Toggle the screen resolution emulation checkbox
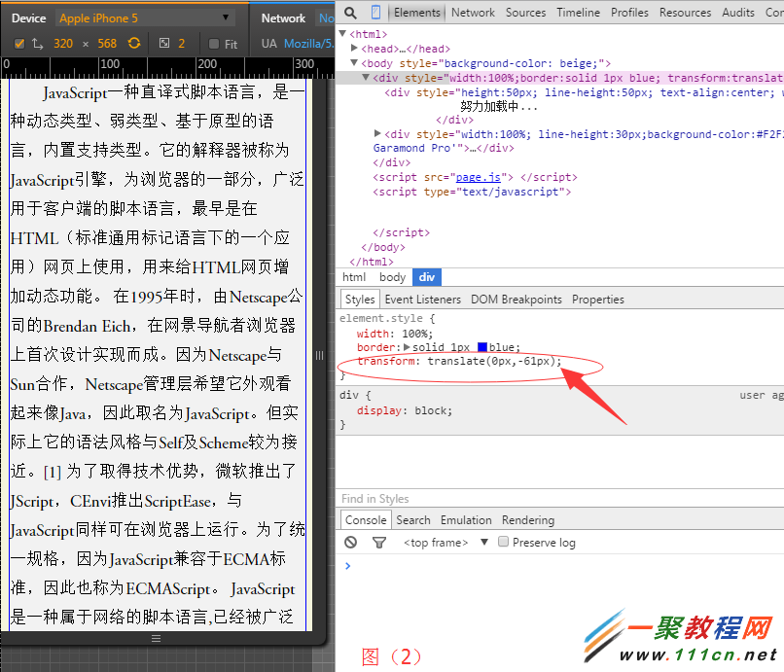 [19, 44]
